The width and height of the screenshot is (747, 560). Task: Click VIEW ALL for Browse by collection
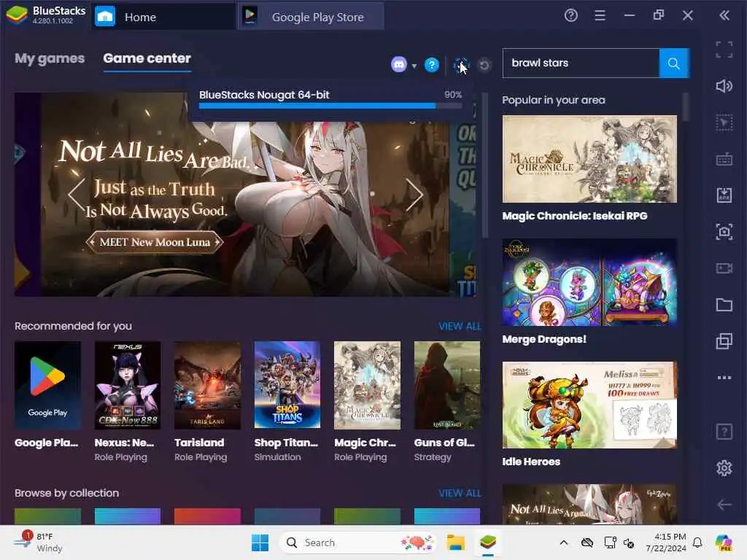click(x=460, y=494)
